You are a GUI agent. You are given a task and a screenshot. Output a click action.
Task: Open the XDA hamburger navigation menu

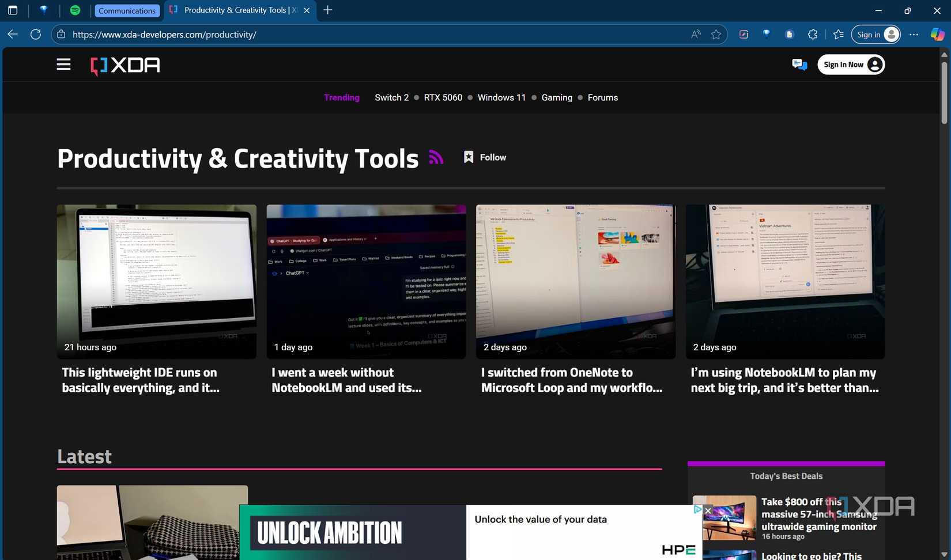(x=63, y=64)
